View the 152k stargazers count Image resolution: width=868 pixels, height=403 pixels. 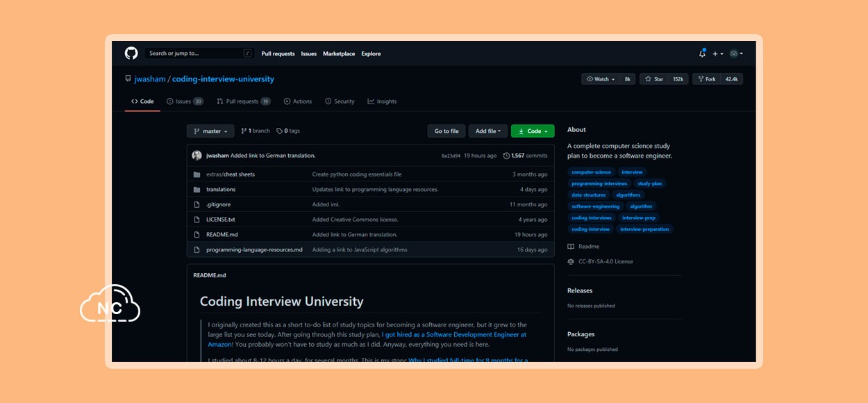pyautogui.click(x=678, y=79)
